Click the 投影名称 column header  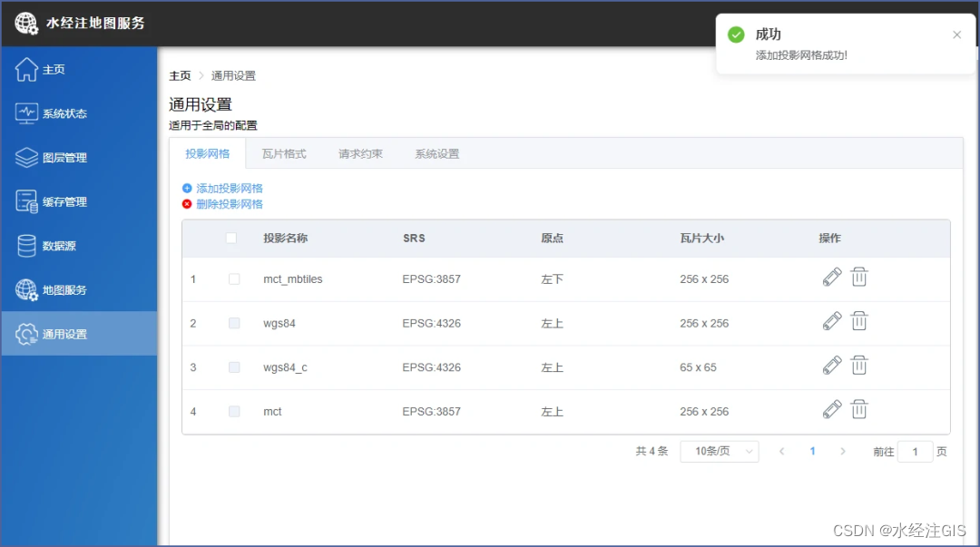pyautogui.click(x=286, y=239)
